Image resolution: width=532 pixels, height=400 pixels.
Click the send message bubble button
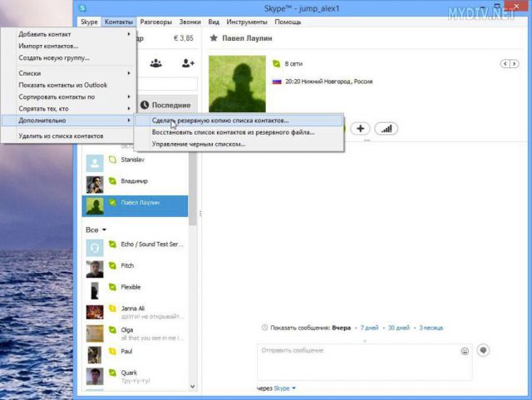[483, 350]
